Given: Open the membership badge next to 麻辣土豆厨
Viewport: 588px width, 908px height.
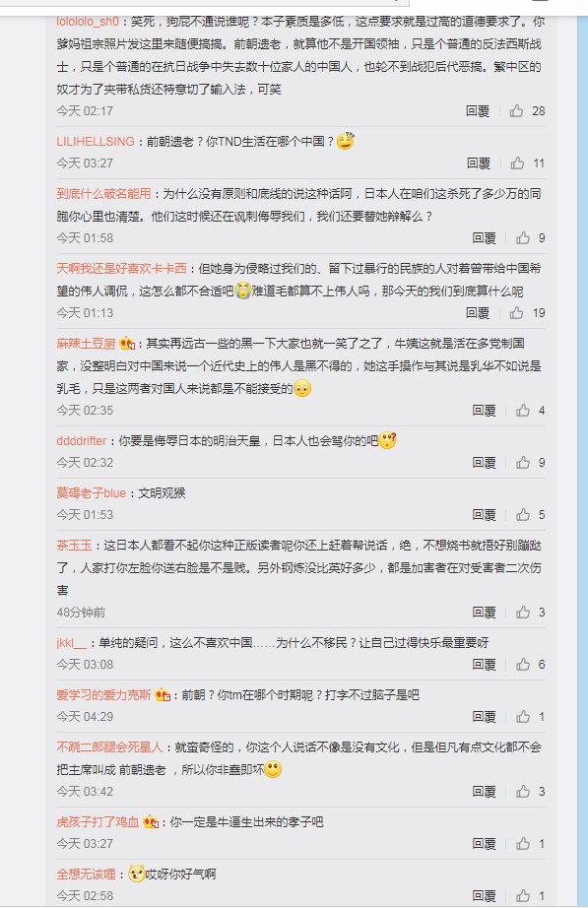Looking at the screenshot, I should pos(127,344).
